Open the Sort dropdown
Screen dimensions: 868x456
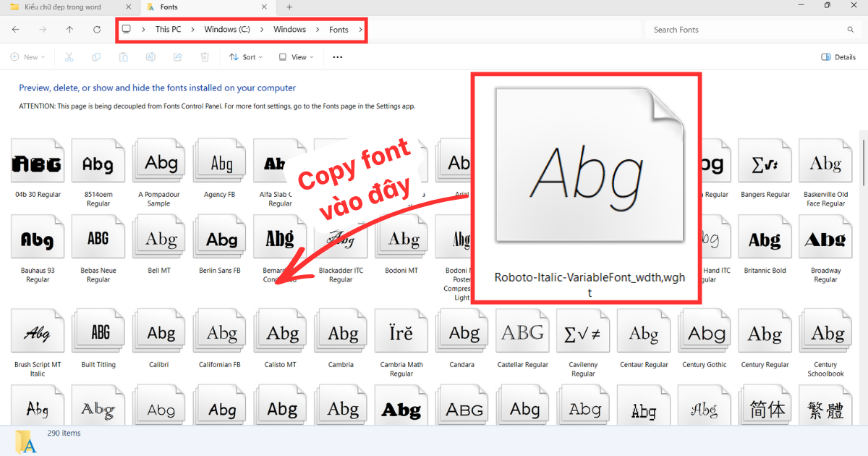[x=246, y=57]
